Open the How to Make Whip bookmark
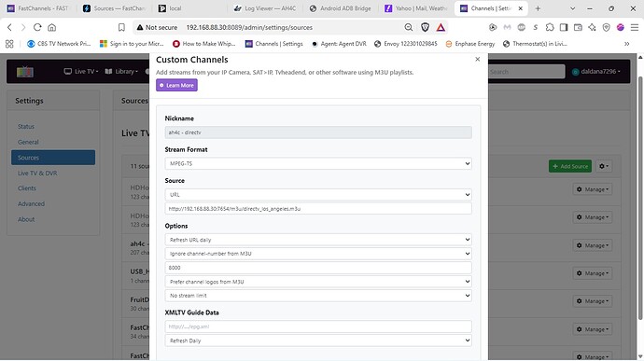This screenshot has height=361, width=644. click(204, 44)
